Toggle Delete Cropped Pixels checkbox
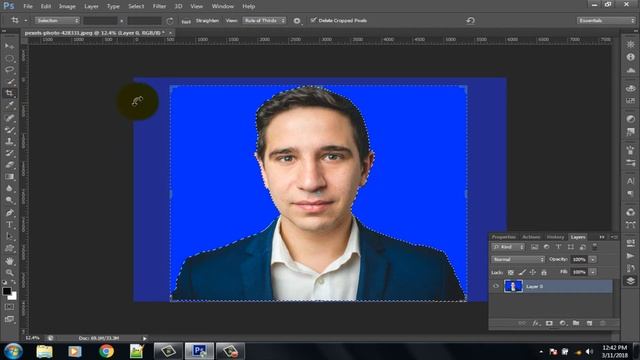Viewport: 640px width, 360px height. pos(313,20)
